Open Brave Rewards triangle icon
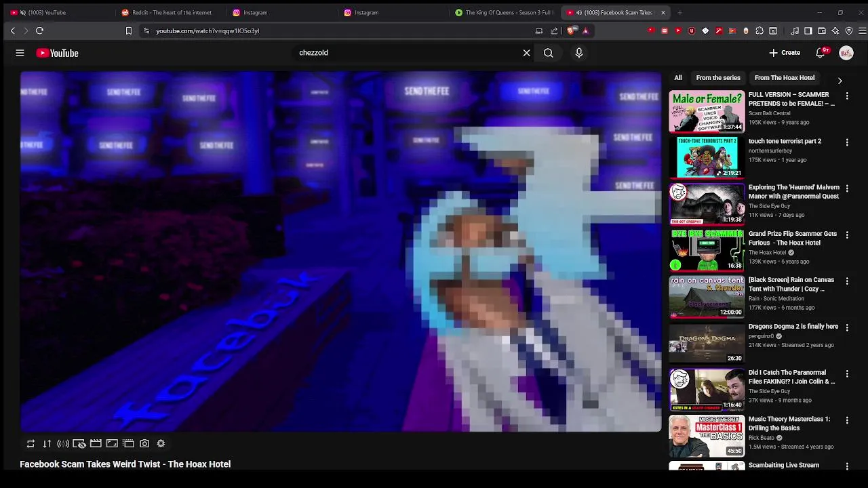This screenshot has width=868, height=488. 585,30
